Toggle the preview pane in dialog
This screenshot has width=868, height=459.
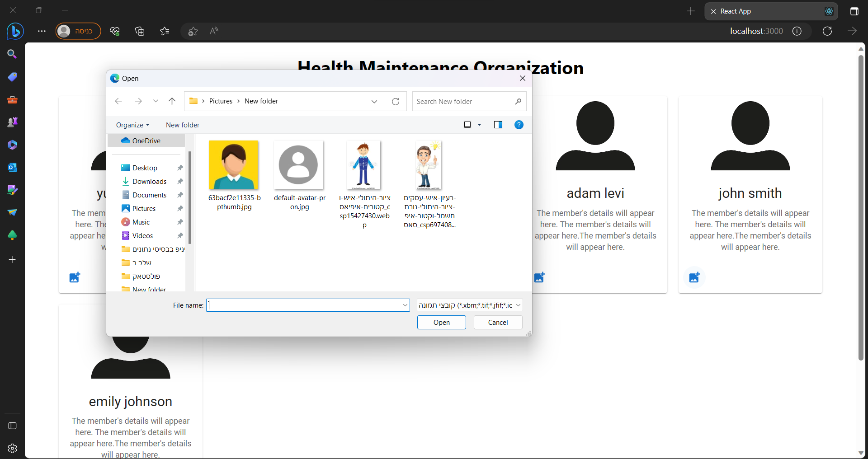(498, 125)
